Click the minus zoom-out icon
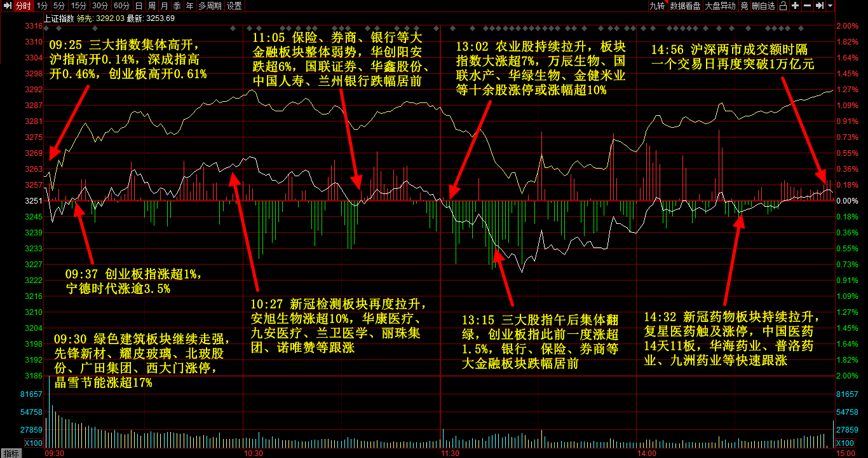868x458 pixels. [808, 6]
